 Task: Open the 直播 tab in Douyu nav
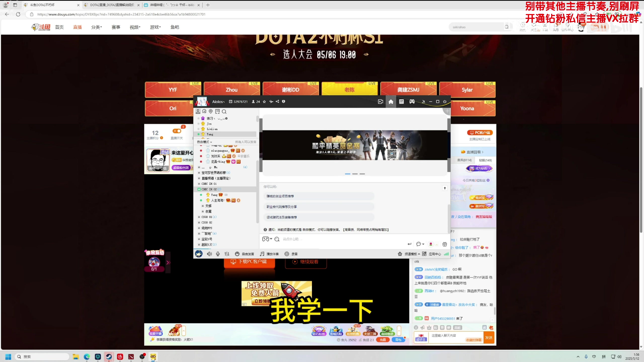(77, 27)
